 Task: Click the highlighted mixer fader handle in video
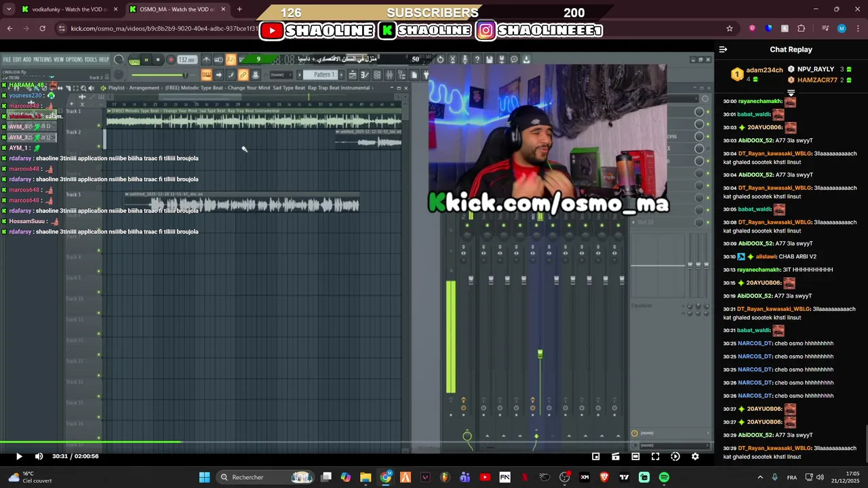click(x=540, y=354)
